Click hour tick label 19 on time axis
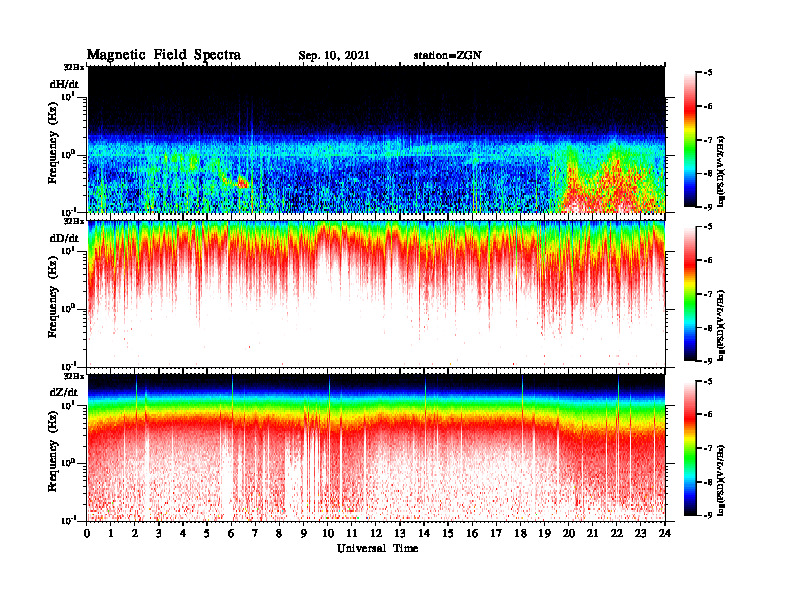792x612 pixels. [x=544, y=534]
